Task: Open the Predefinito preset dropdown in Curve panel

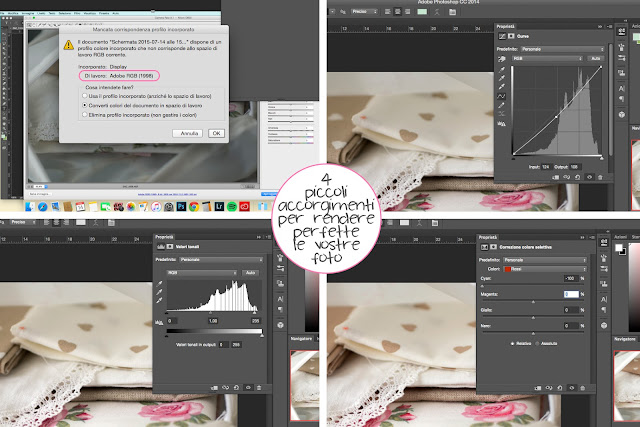Action: pyautogui.click(x=562, y=49)
